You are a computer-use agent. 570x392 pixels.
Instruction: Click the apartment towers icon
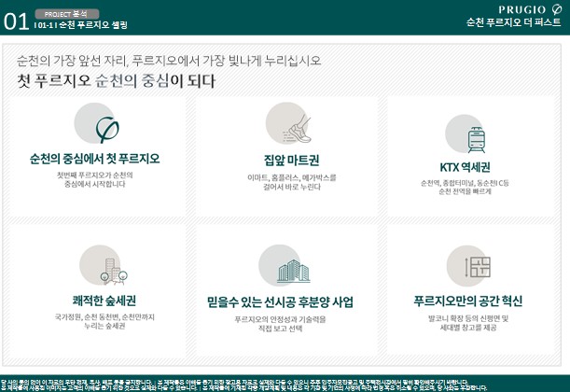pyautogui.click(x=293, y=272)
